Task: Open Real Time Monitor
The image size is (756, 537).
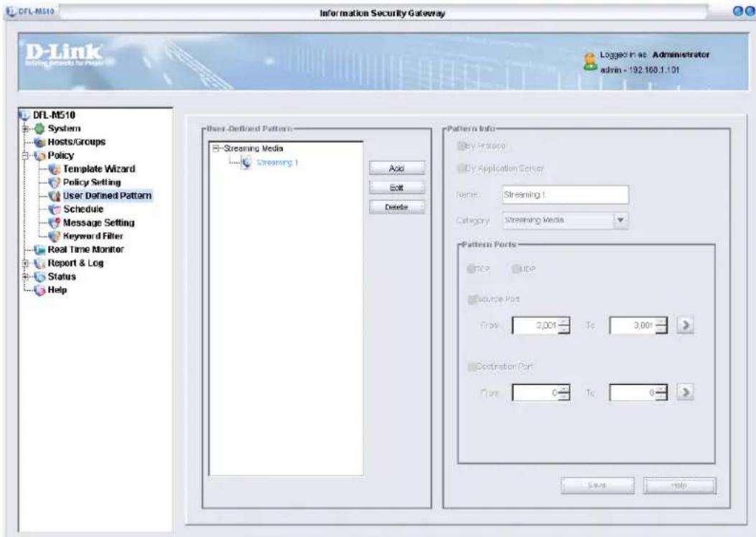Action: pos(85,250)
